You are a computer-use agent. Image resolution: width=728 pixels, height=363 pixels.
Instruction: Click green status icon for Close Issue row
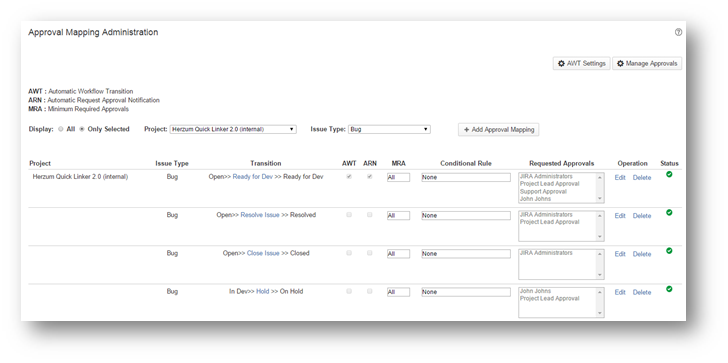669,251
